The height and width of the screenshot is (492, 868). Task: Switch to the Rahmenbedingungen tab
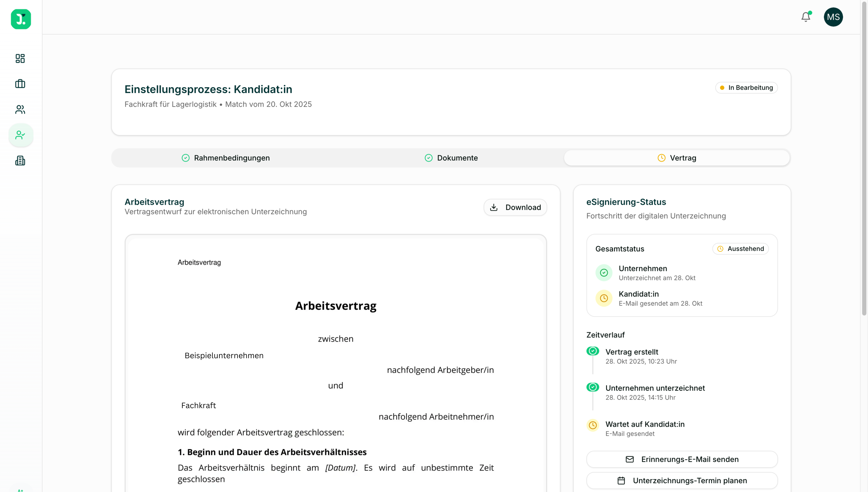tap(226, 158)
